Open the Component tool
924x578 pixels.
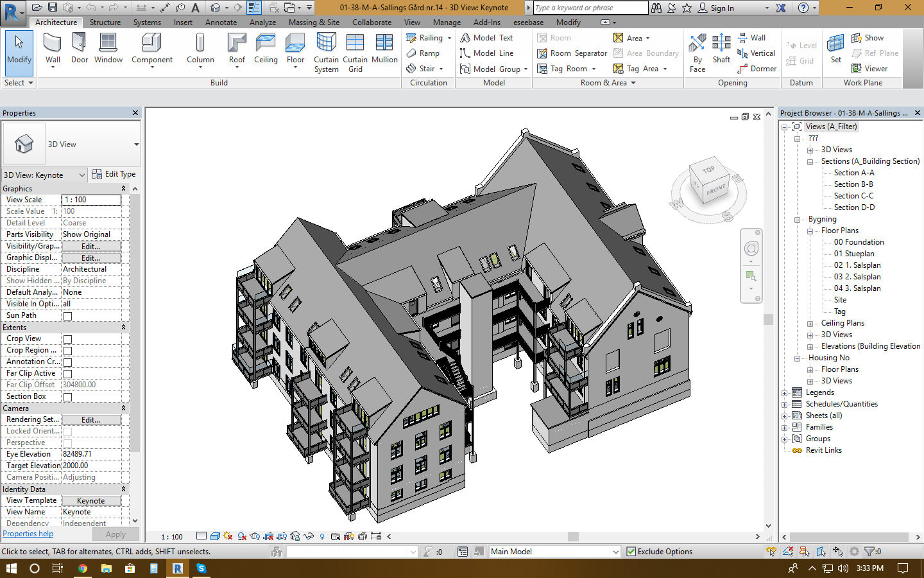tap(152, 50)
